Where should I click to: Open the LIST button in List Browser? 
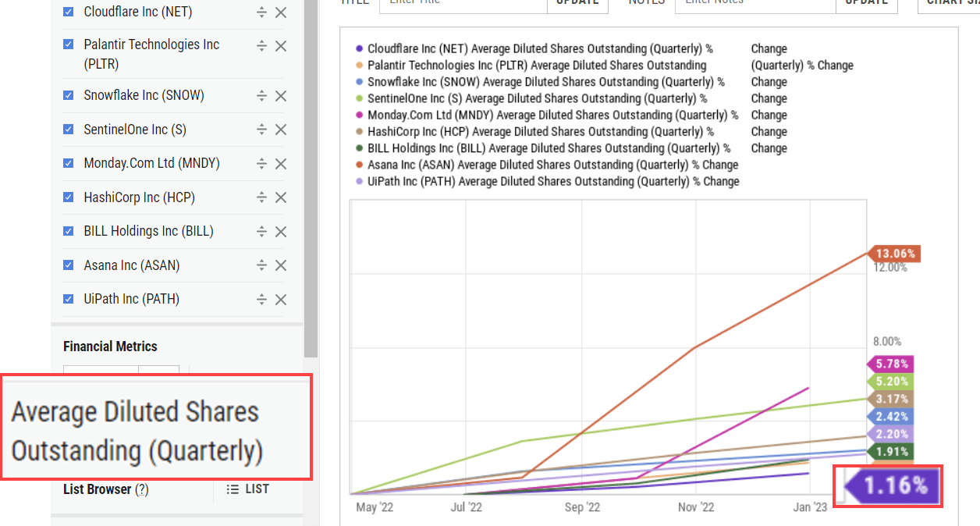pyautogui.click(x=247, y=489)
